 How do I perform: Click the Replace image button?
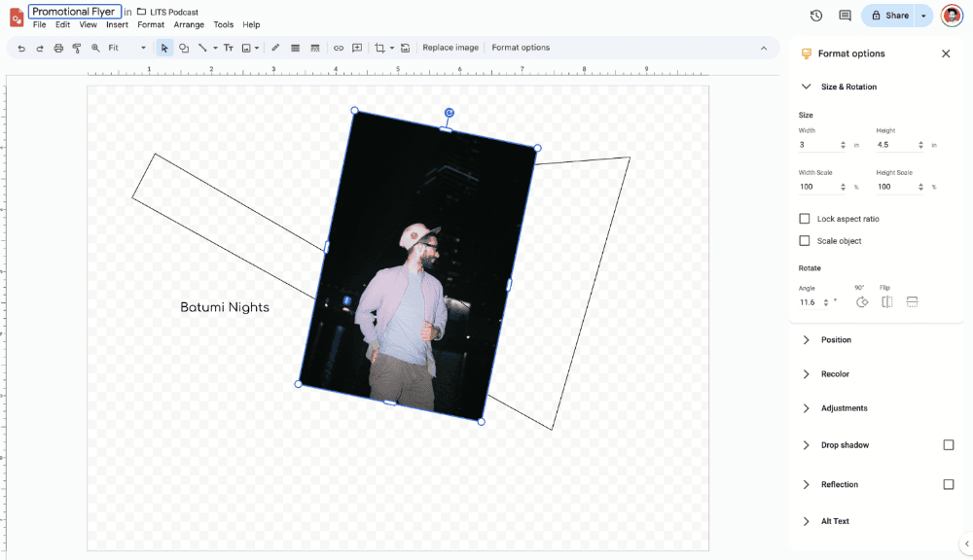coord(450,48)
